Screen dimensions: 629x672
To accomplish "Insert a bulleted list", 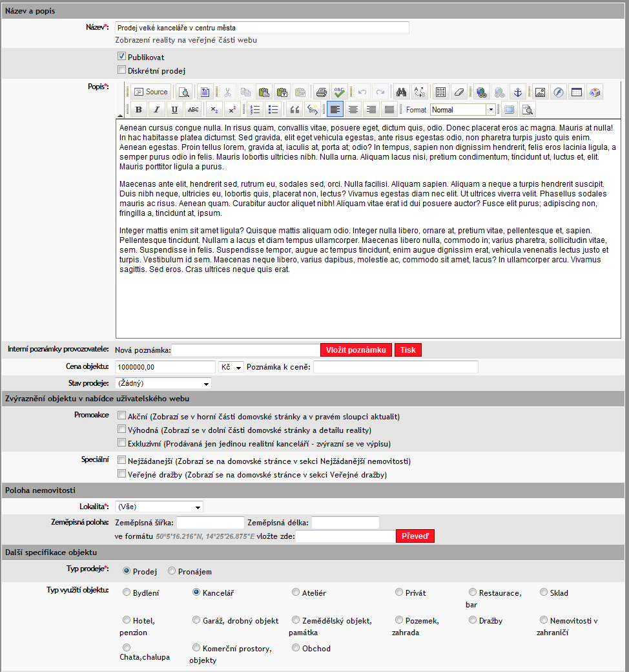I will click(x=273, y=110).
